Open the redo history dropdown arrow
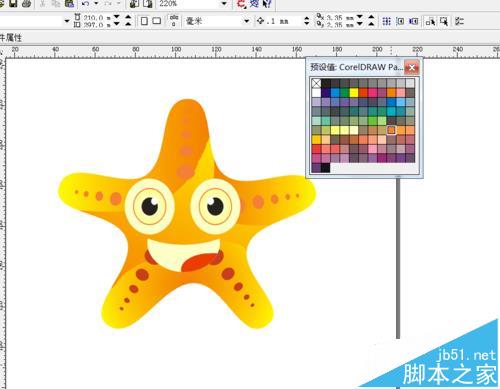Viewport: 500px width, 389px height. (x=119, y=3)
